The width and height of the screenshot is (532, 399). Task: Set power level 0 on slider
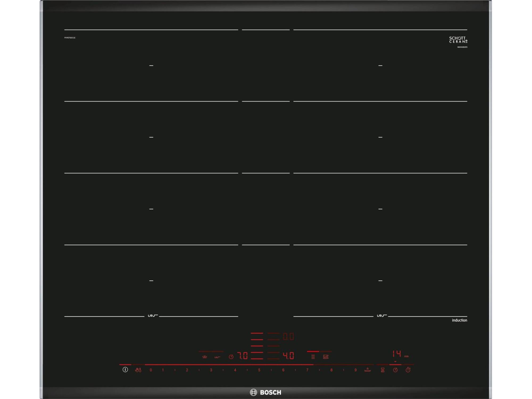151,370
